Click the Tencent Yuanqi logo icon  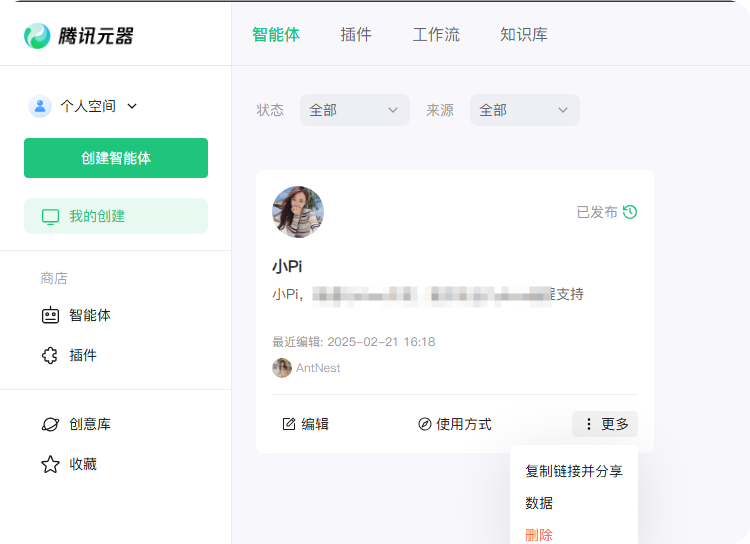pos(37,36)
